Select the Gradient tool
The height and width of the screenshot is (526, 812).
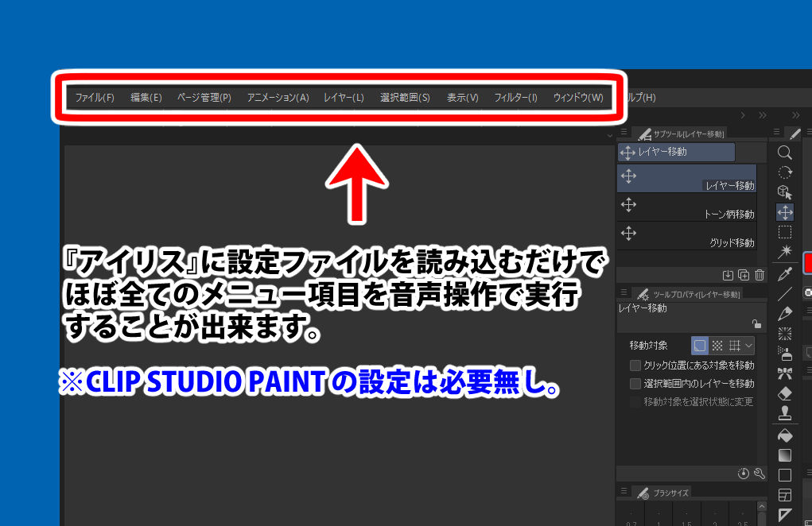click(x=784, y=455)
